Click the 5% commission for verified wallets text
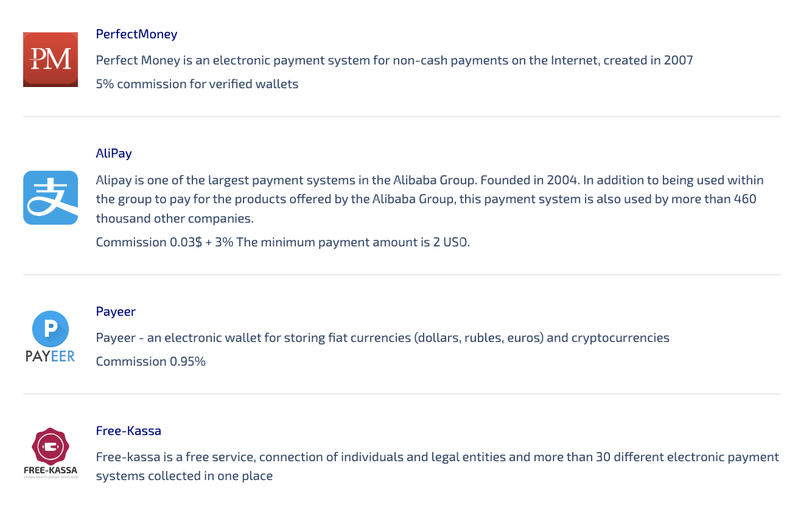812x505 pixels. click(197, 84)
